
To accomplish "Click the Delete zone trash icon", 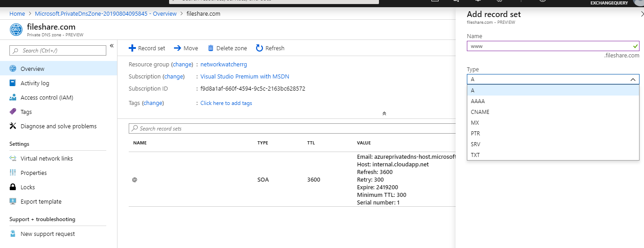I will [211, 48].
